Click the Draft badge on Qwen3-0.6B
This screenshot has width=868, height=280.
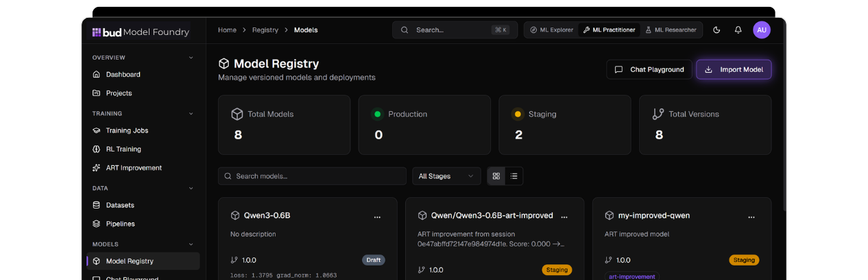tap(374, 260)
